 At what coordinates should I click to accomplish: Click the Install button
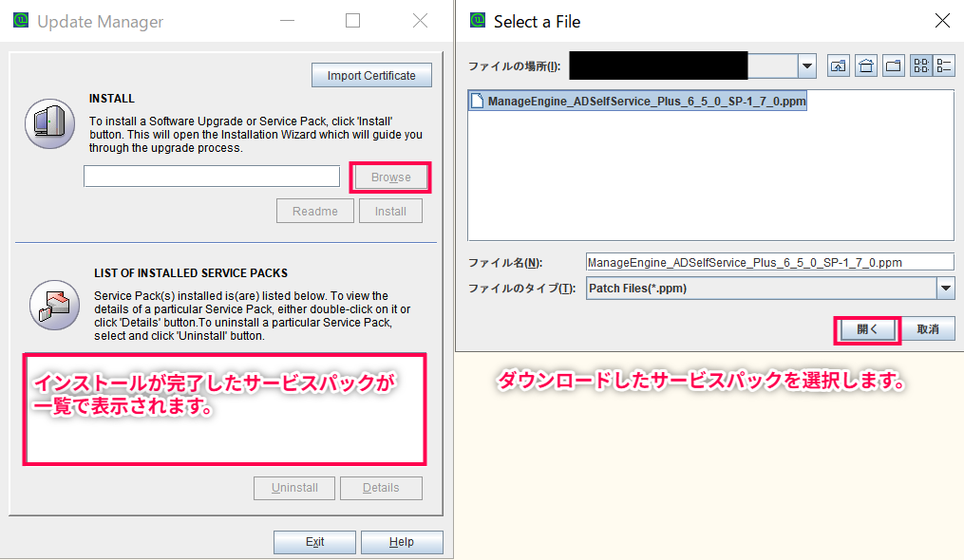pos(390,211)
